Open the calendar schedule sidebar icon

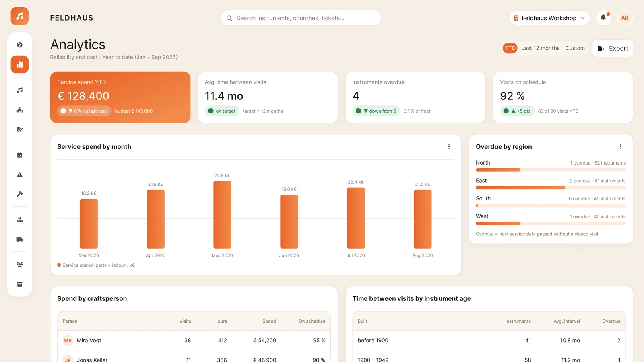[20, 155]
